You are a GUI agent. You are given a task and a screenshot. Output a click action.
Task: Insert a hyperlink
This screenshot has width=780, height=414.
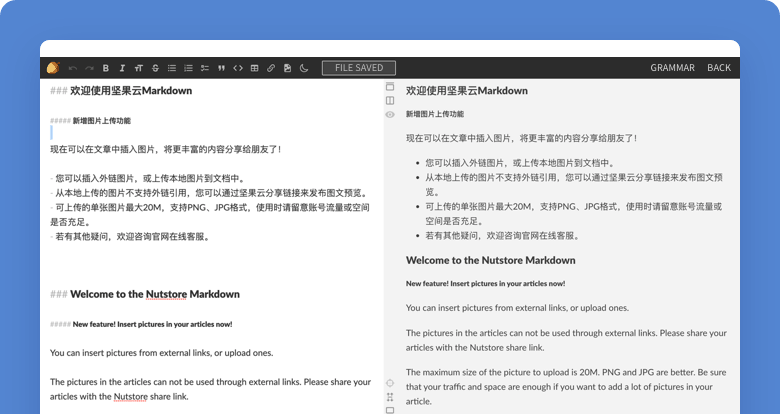(x=271, y=68)
